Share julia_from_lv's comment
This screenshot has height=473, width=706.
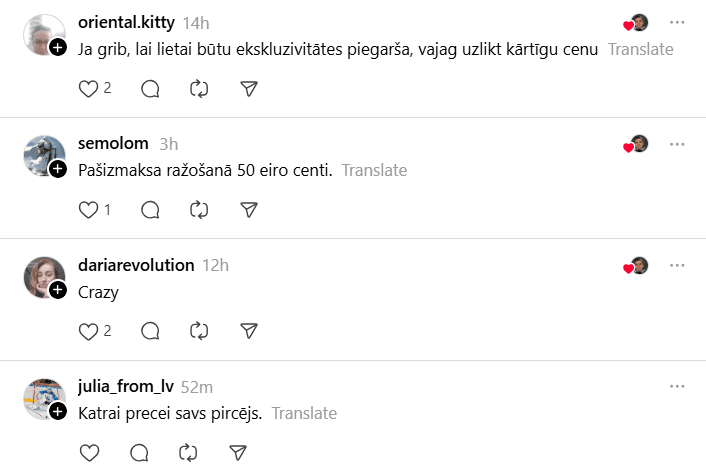point(238,452)
